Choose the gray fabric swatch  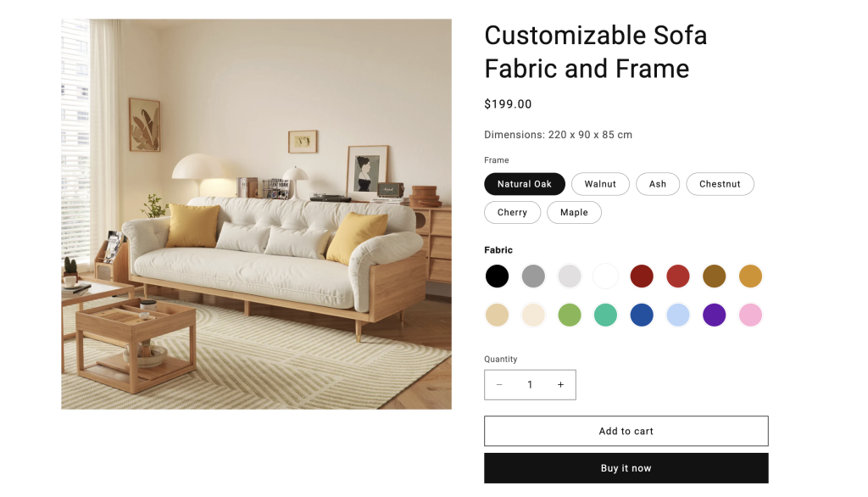533,276
